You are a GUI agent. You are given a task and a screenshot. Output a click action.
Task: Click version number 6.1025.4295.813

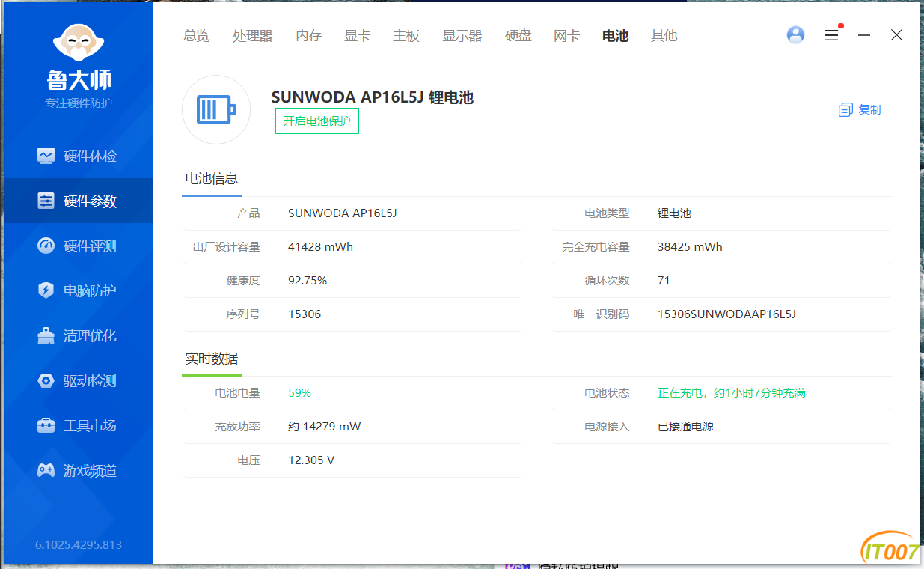point(79,545)
